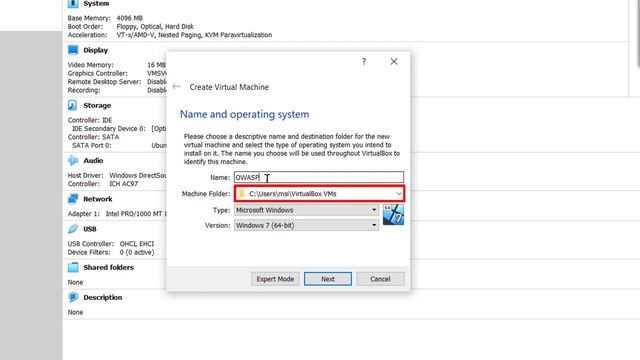Click the System section chip icon
This screenshot has height=360, width=640.
coord(73,4)
